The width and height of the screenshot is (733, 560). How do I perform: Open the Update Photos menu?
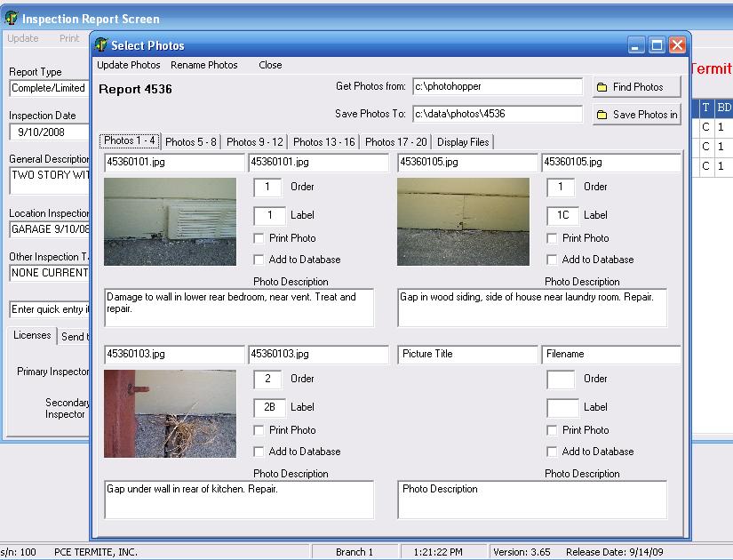129,65
